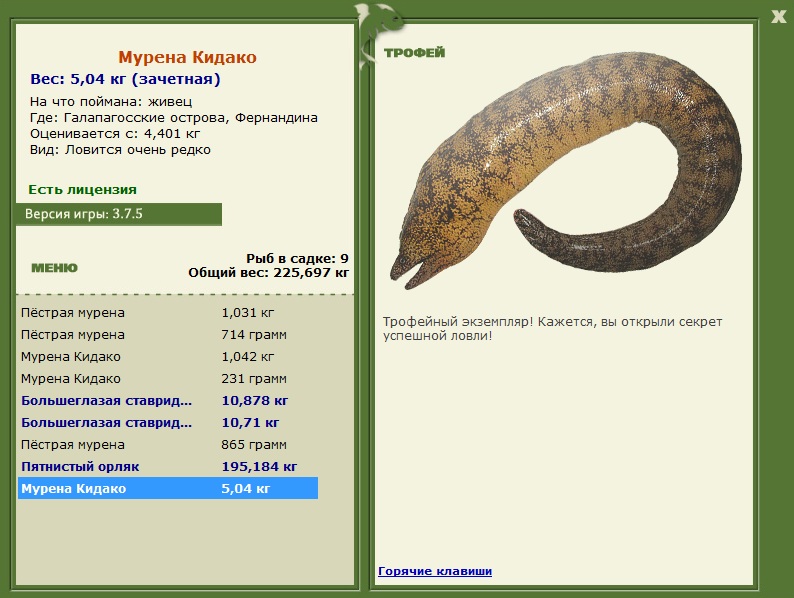Click the Оценивается с: 4,401 кг line

coord(115,134)
